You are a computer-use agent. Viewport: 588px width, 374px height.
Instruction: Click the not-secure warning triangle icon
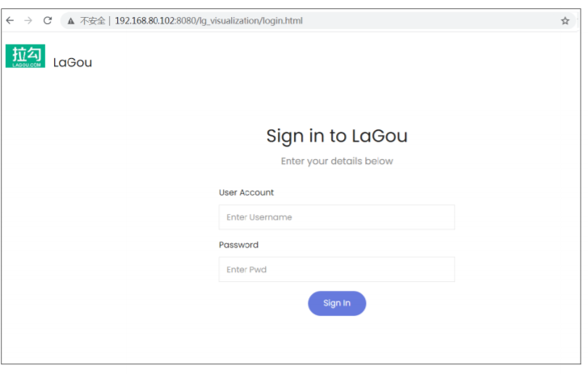(x=71, y=21)
